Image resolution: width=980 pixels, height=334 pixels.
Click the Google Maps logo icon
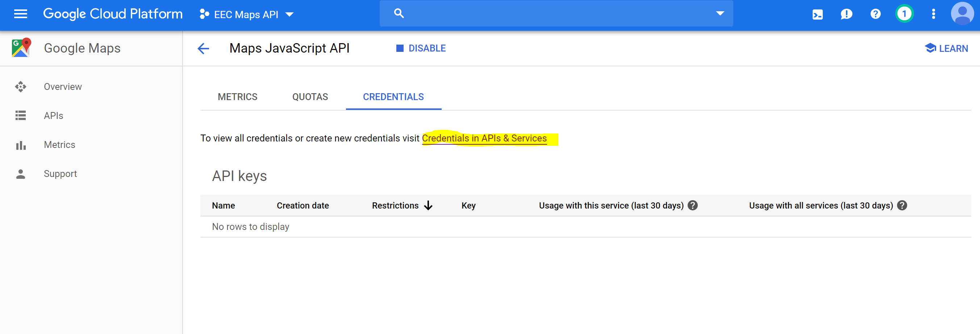point(21,48)
